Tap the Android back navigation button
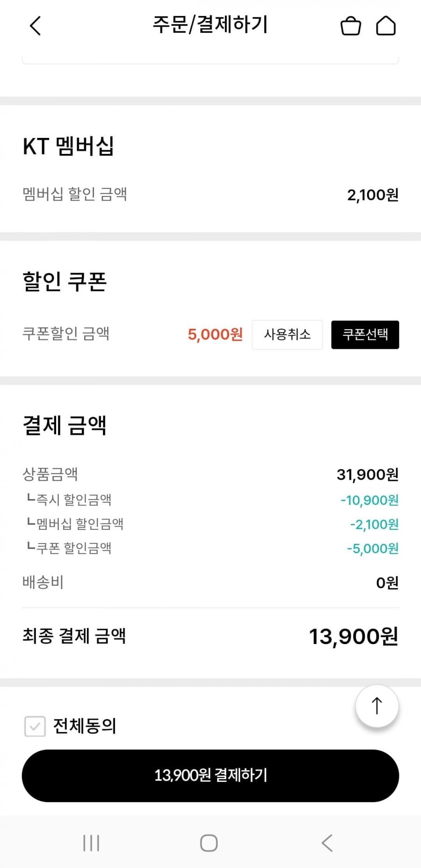 [327, 843]
